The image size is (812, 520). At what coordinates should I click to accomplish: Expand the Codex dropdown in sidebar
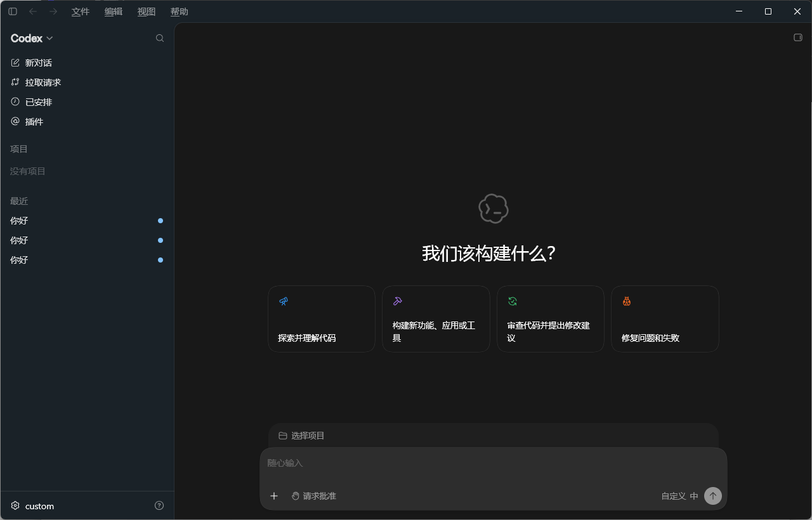tap(32, 38)
